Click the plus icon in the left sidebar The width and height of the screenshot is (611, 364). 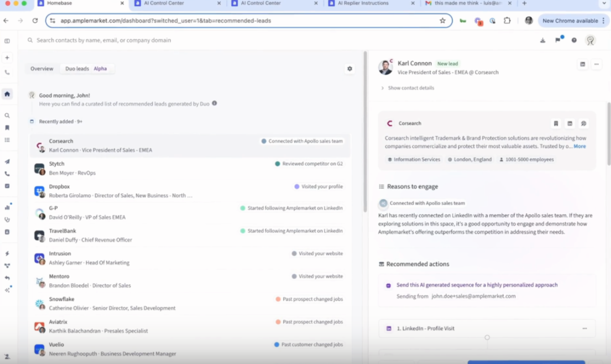7,58
